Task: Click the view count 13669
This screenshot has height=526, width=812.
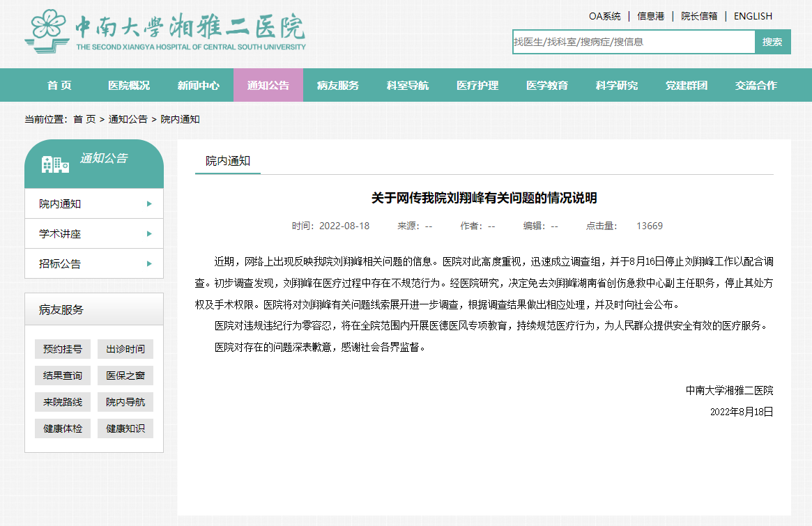Action: (650, 226)
